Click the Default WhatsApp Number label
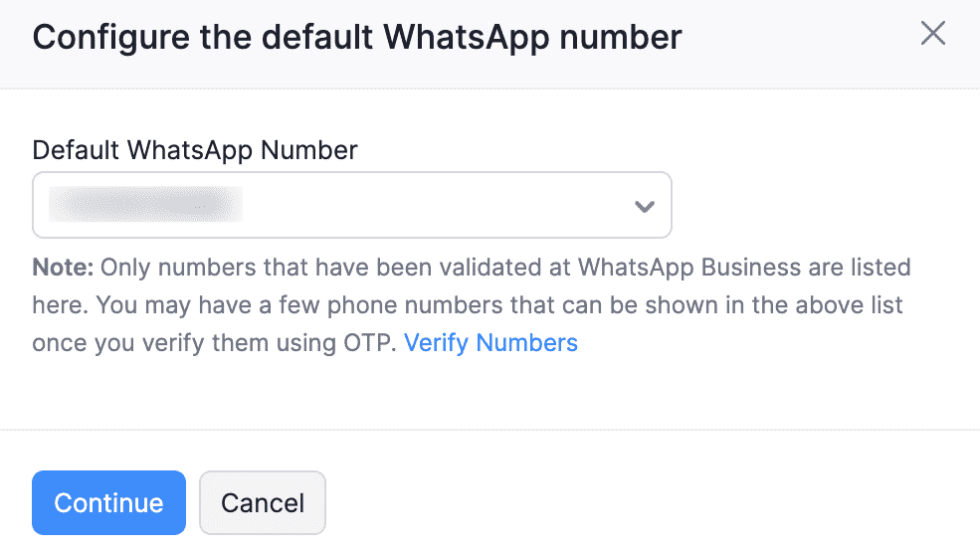Image resolution: width=980 pixels, height=554 pixels. pyautogui.click(x=195, y=150)
